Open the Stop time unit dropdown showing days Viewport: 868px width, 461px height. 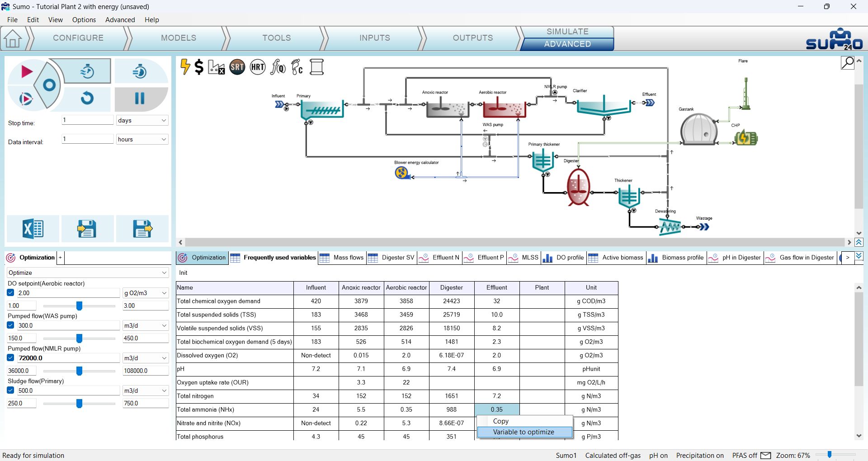point(142,120)
